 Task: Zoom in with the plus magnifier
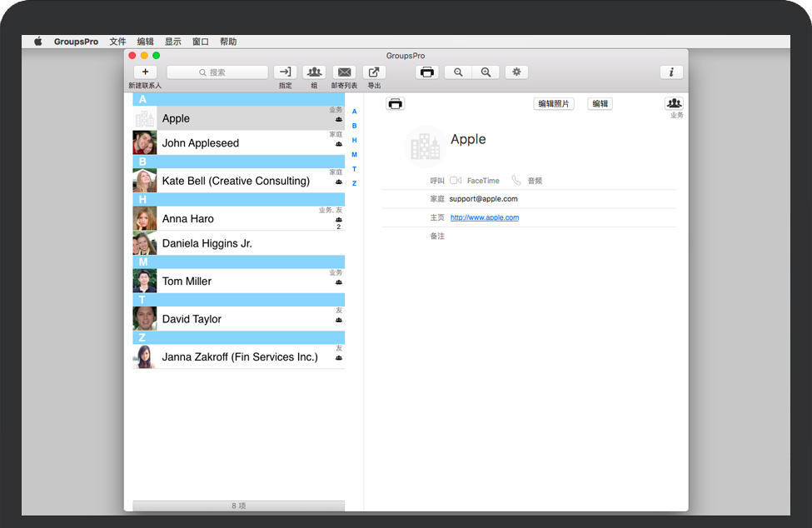point(486,72)
